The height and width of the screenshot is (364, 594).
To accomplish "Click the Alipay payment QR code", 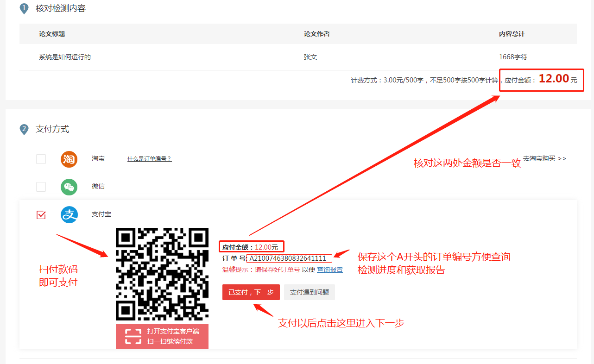I will (162, 274).
